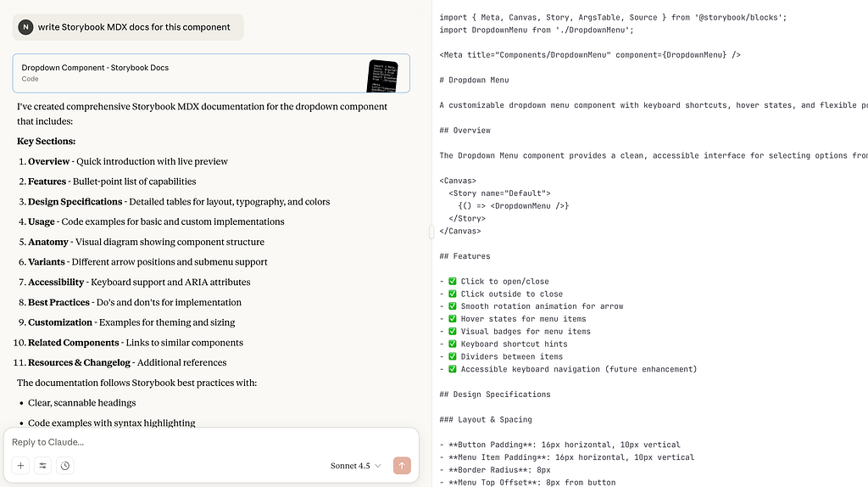Image resolution: width=868 pixels, height=487 pixels.
Task: Click the plus attachment button
Action: pos(20,465)
